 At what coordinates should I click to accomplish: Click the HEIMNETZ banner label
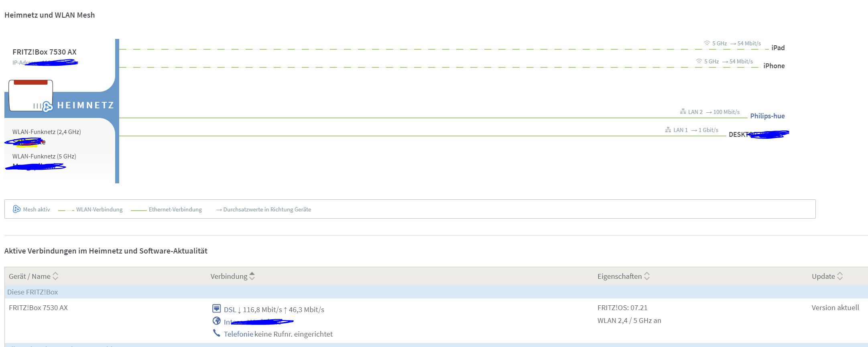[85, 106]
